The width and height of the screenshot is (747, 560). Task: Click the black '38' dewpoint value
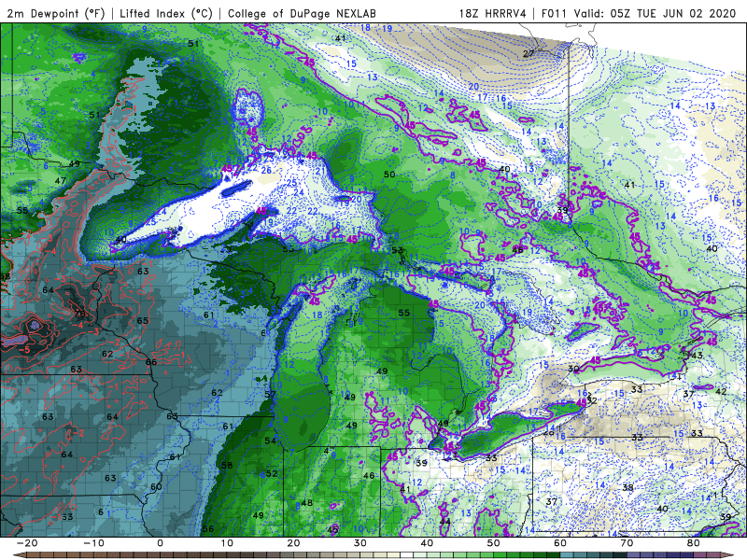coord(627,487)
